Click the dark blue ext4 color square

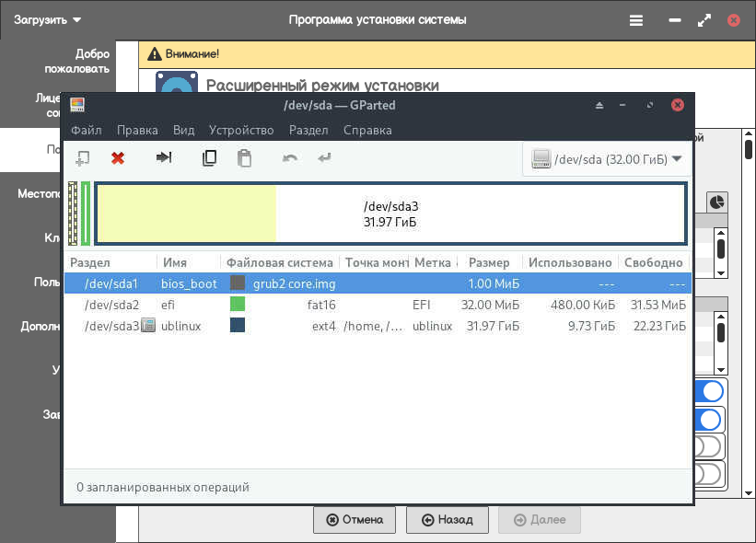point(238,325)
